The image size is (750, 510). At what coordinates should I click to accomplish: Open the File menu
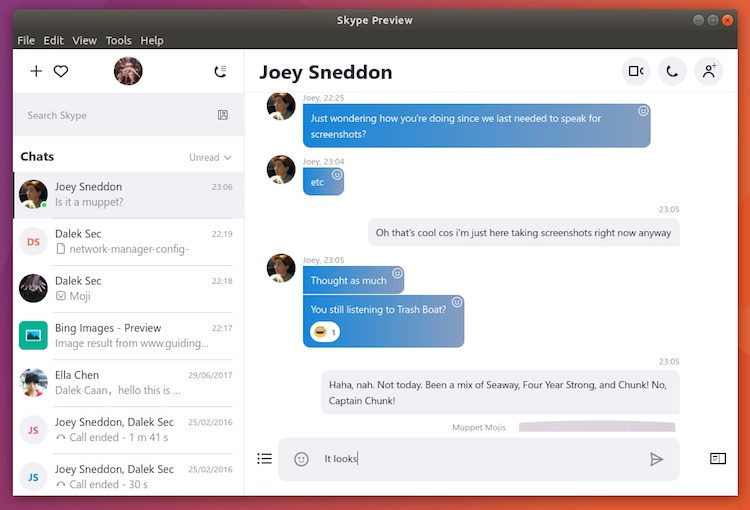[26, 40]
